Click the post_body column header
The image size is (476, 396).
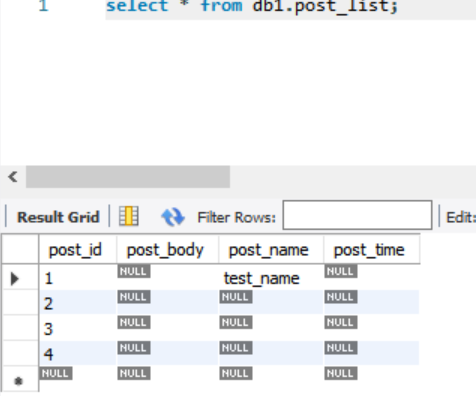[168, 250]
